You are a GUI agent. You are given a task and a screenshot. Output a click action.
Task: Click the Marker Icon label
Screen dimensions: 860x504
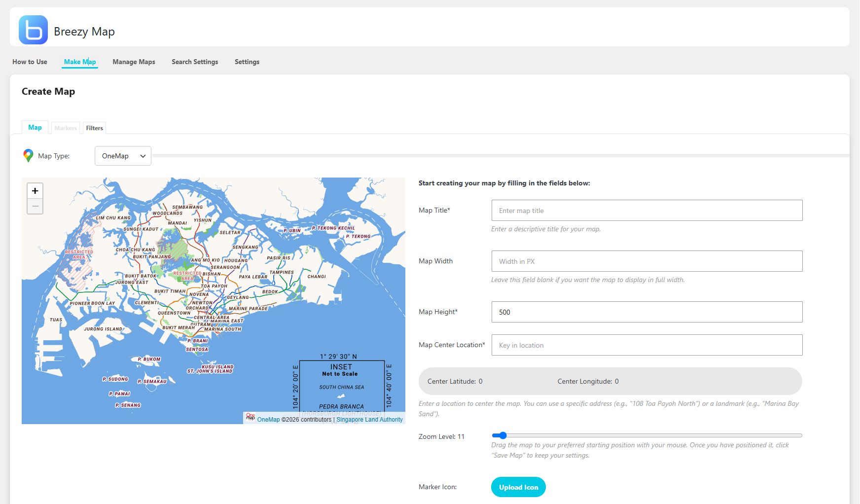click(x=437, y=487)
